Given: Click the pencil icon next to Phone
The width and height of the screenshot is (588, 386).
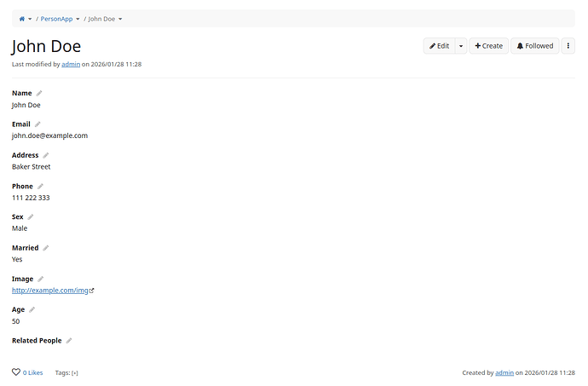Looking at the screenshot, I should point(40,186).
